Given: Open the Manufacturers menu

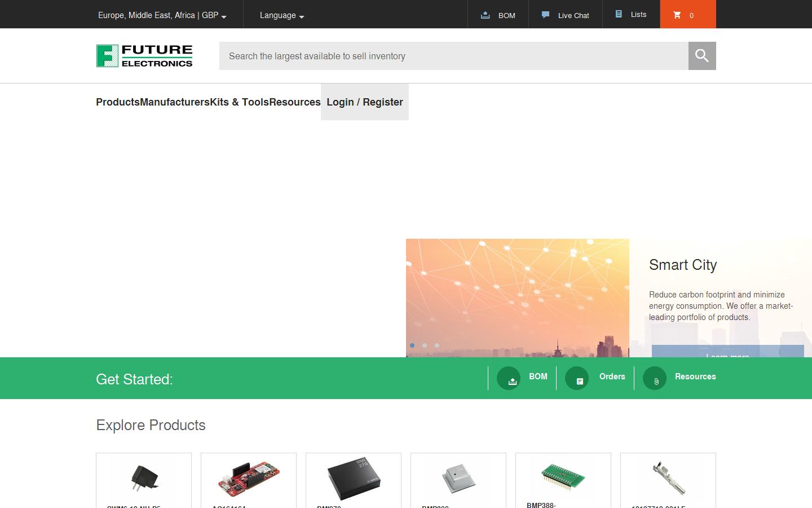Looking at the screenshot, I should point(175,102).
